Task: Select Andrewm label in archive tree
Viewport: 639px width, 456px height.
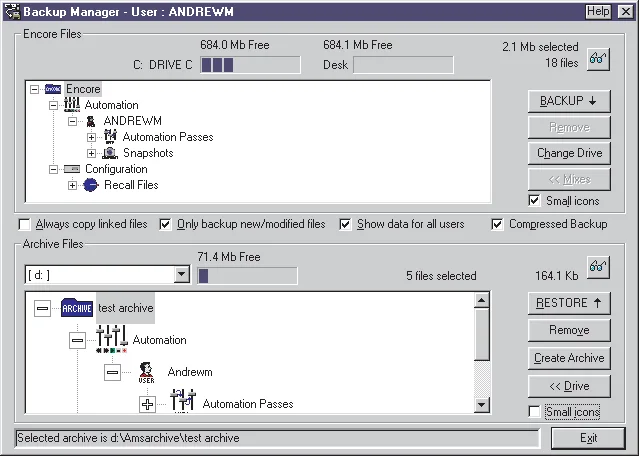Action: pyautogui.click(x=190, y=372)
